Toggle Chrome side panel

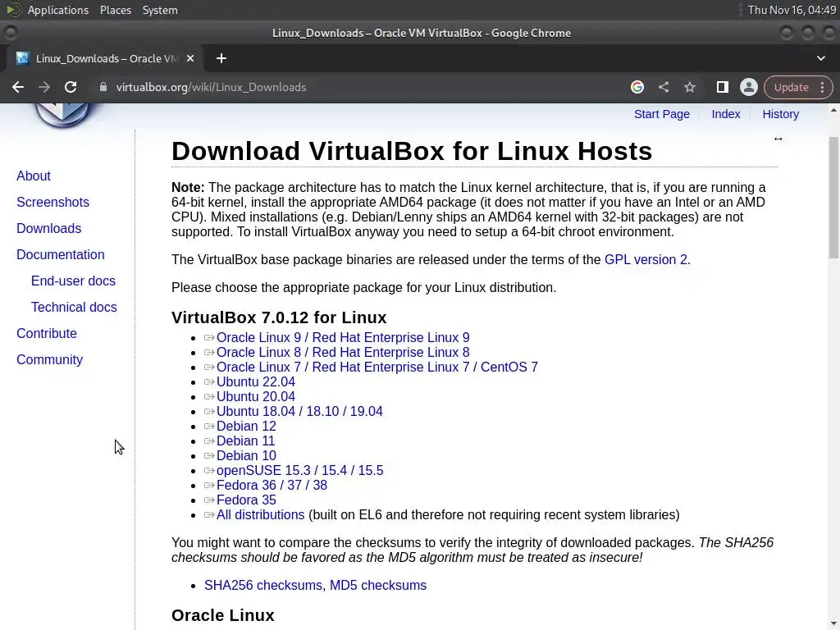pyautogui.click(x=722, y=87)
